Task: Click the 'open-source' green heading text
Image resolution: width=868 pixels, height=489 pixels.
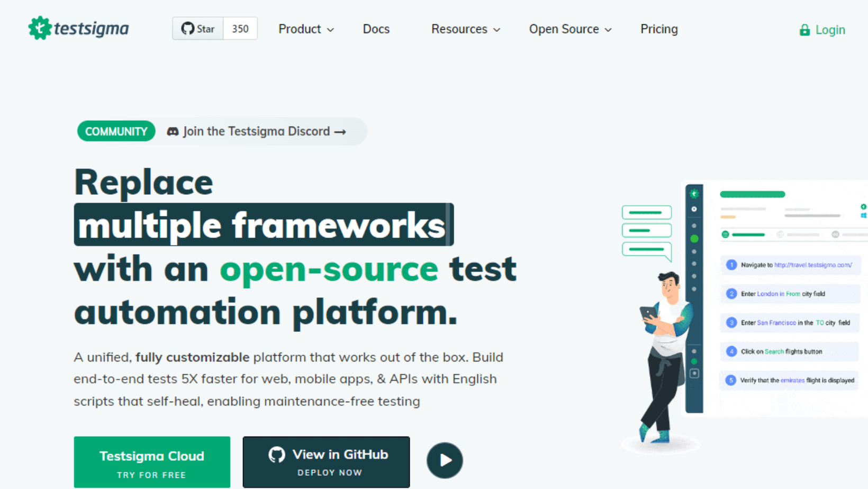Action: pos(329,269)
